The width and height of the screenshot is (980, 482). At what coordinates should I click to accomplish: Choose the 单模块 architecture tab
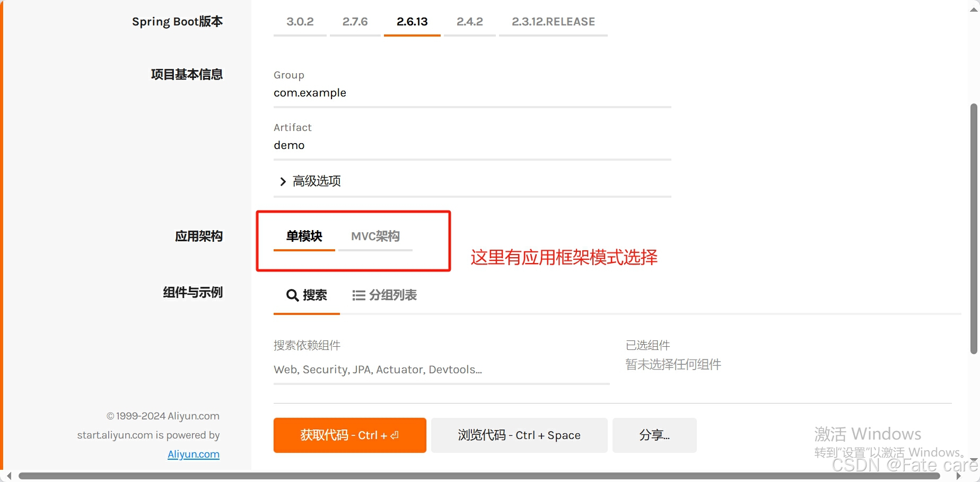[x=304, y=236]
